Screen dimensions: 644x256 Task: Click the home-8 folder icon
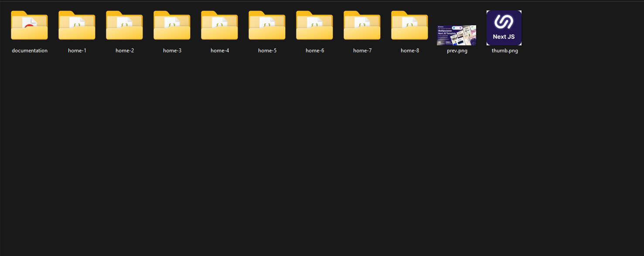(x=409, y=26)
